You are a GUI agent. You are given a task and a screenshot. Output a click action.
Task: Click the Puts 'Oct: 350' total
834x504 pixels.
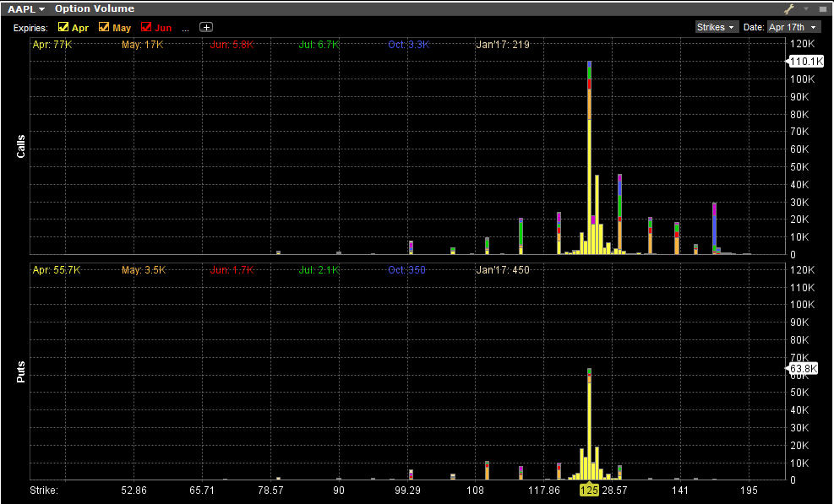[407, 270]
